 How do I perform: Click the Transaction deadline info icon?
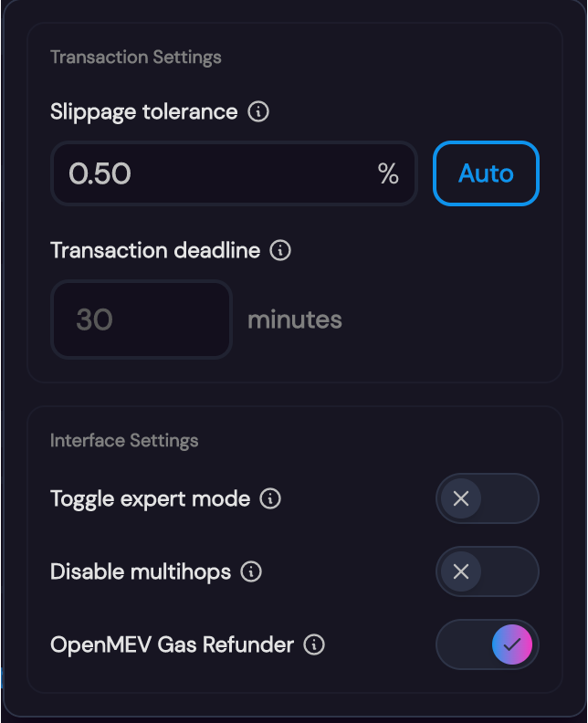(x=281, y=250)
